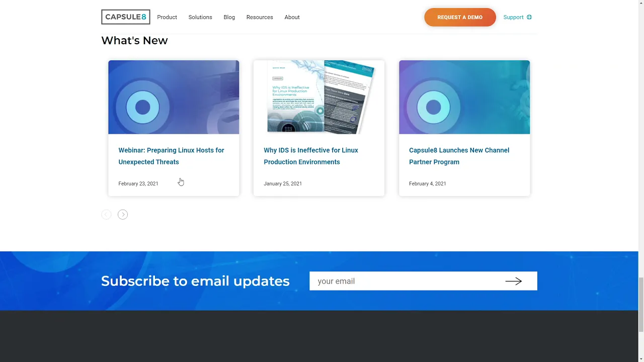Click the Capsule8 logo
Image resolution: width=644 pixels, height=362 pixels.
pos(126,17)
